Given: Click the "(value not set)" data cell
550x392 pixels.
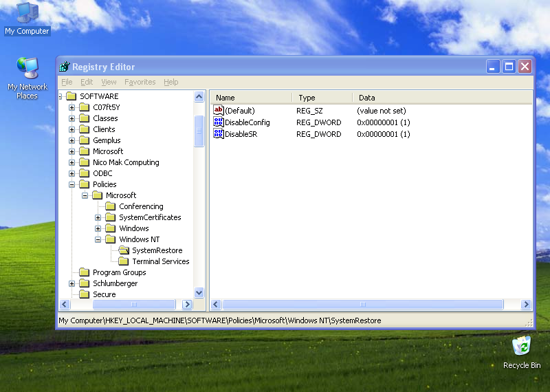Looking at the screenshot, I should [x=382, y=111].
